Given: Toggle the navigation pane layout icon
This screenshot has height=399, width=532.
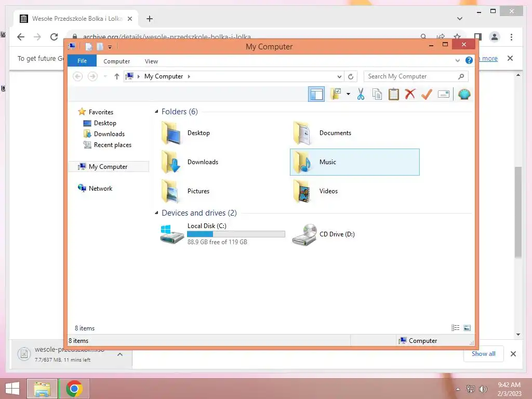Looking at the screenshot, I should (x=316, y=94).
